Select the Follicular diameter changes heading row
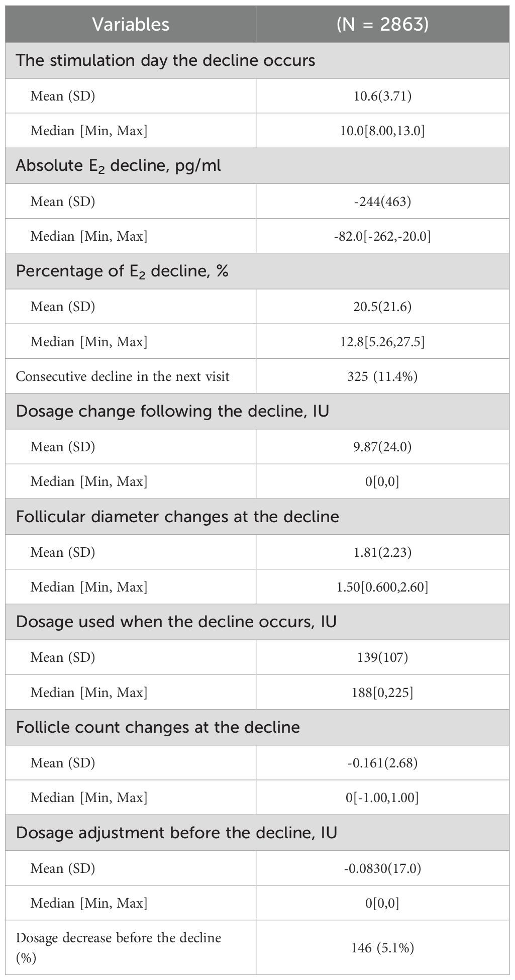 [177, 517]
